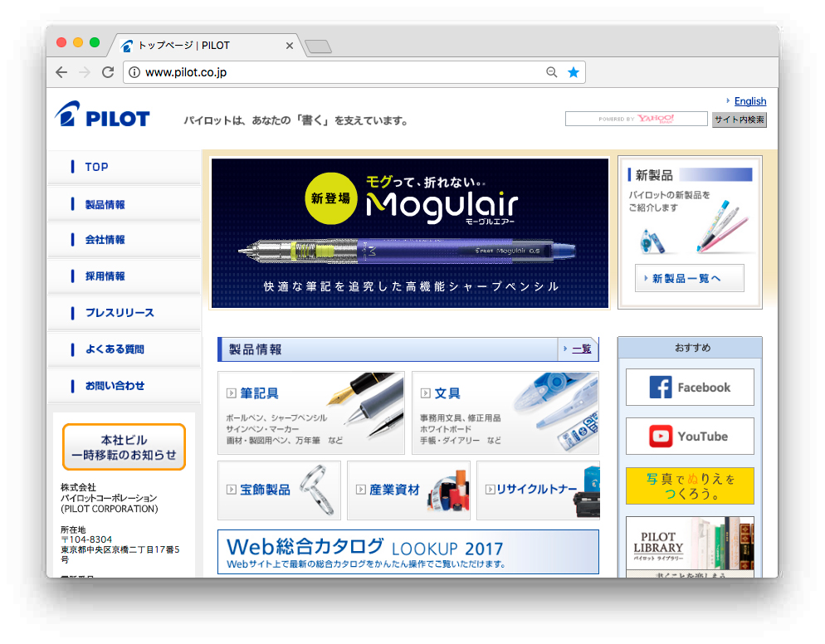Screen dimensions: 825x644
Task: Click the arrow icon beside リサイクルトナー
Action: pyautogui.click(x=490, y=490)
